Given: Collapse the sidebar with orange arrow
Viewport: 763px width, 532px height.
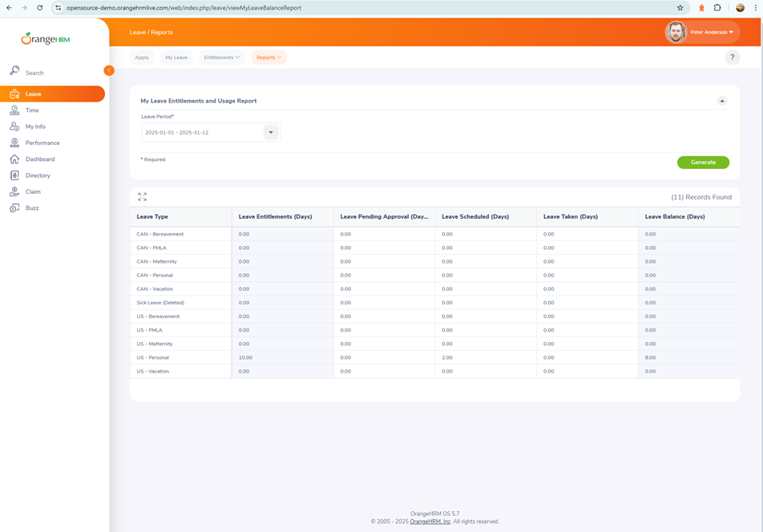Looking at the screenshot, I should point(109,71).
